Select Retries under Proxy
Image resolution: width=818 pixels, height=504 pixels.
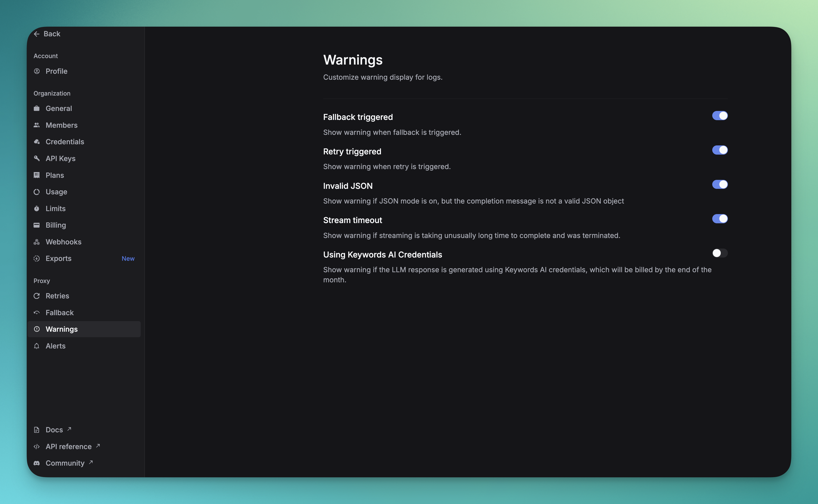(x=84, y=296)
